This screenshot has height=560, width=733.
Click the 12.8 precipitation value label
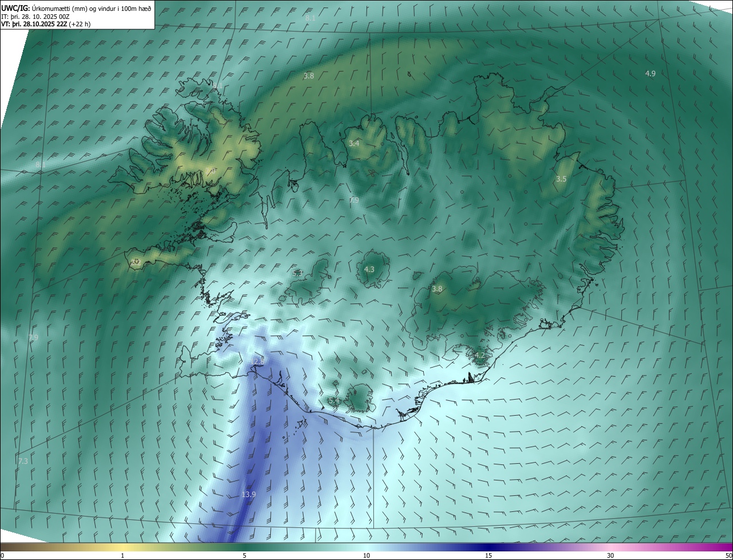coord(258,361)
